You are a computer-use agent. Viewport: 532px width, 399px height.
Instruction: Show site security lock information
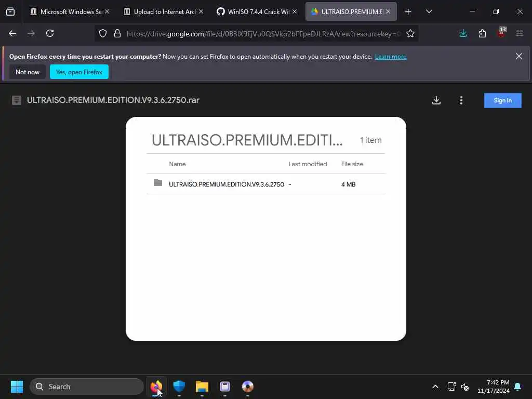pos(117,34)
